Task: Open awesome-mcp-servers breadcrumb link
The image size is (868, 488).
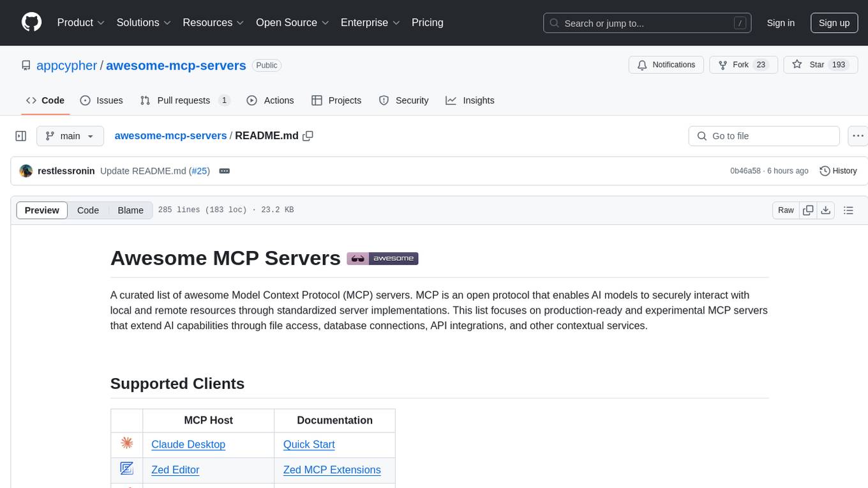Action: 170,135
